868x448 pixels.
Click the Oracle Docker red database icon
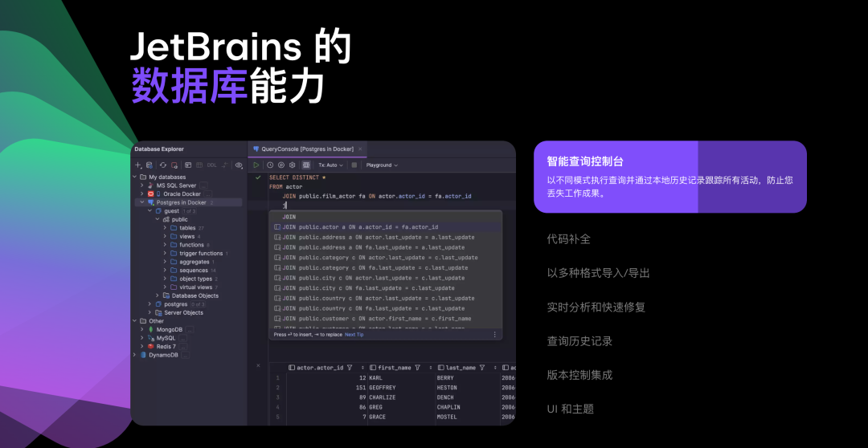click(150, 194)
